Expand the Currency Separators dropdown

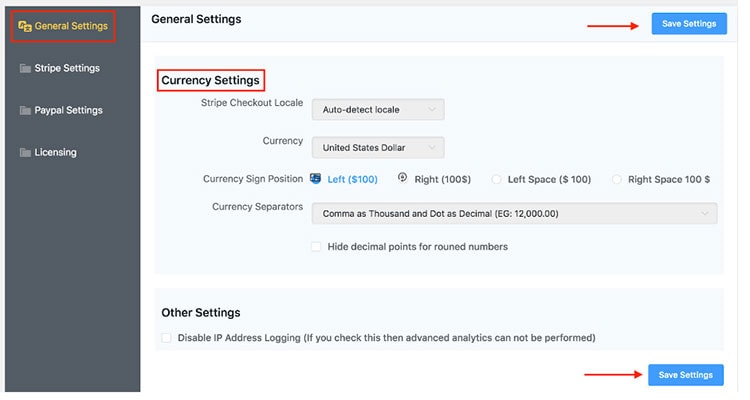[x=514, y=213]
